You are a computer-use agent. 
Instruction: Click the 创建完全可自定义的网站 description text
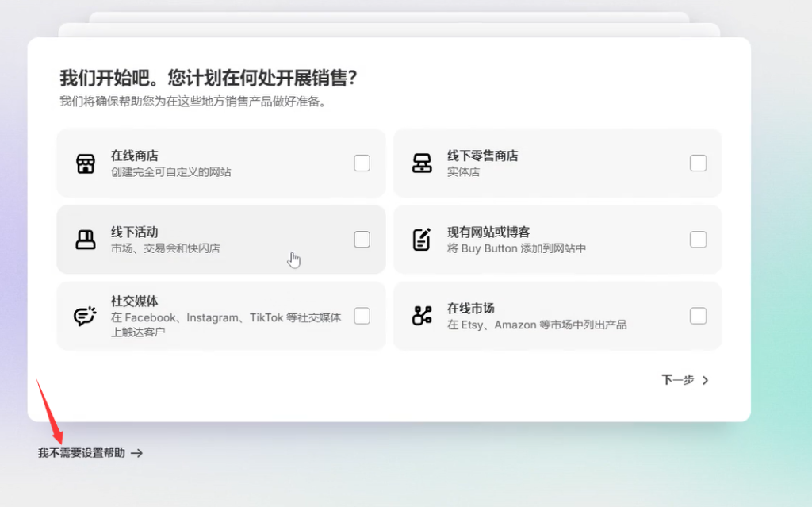click(170, 171)
